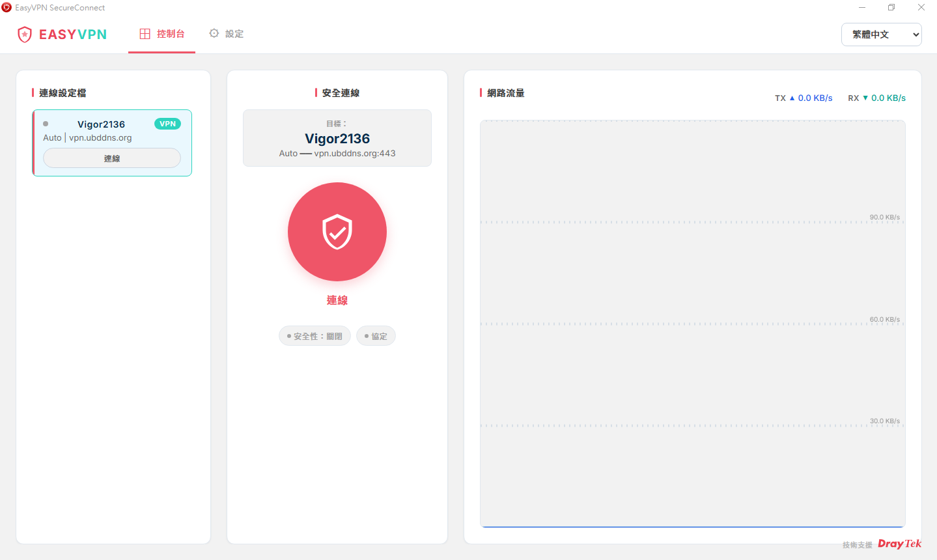Image resolution: width=937 pixels, height=560 pixels.
Task: Click the DrayTek logo
Action: pos(900,544)
